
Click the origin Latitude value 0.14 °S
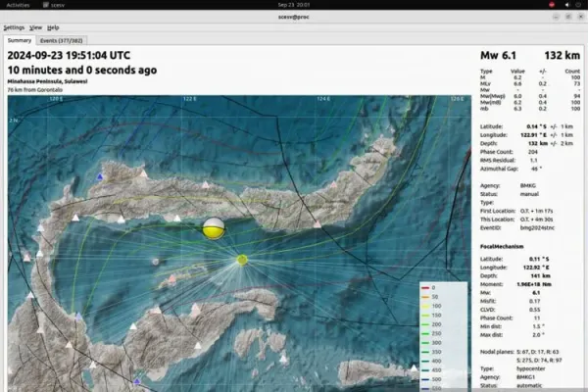click(x=536, y=126)
